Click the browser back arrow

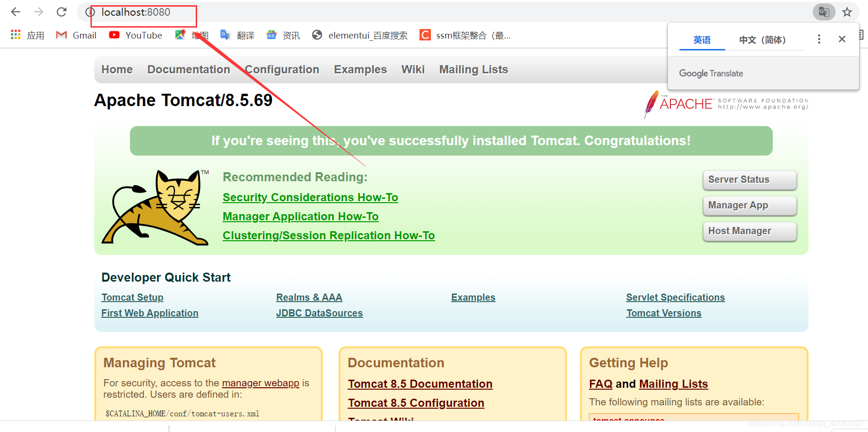click(x=16, y=12)
